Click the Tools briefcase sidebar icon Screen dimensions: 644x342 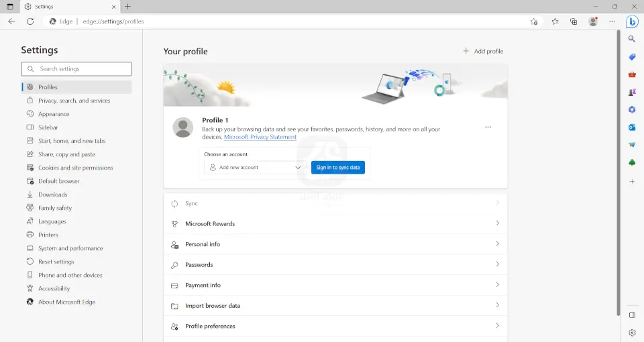click(632, 74)
